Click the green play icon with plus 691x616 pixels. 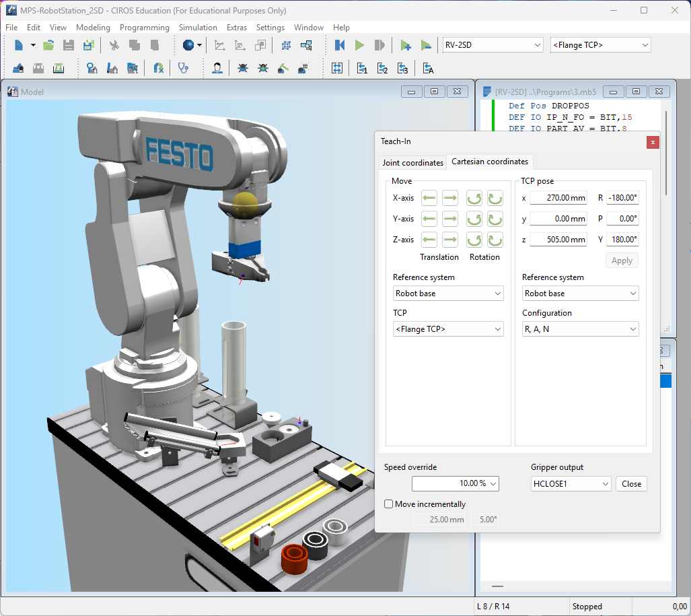click(406, 45)
